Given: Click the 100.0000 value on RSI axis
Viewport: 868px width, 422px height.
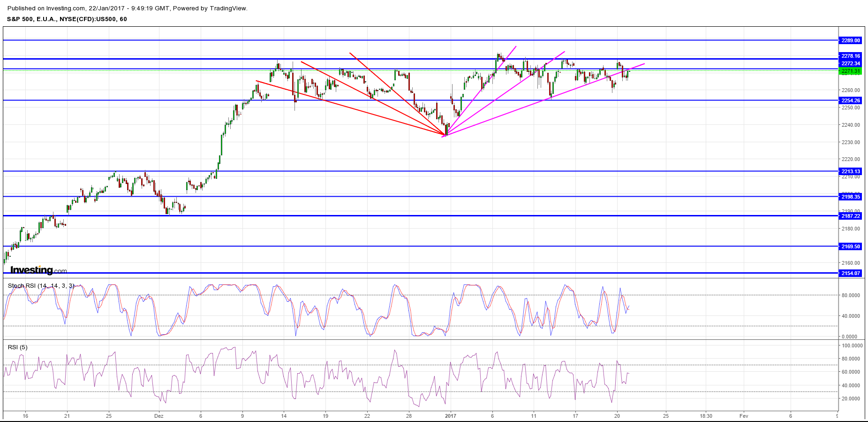Looking at the screenshot, I should [x=852, y=345].
